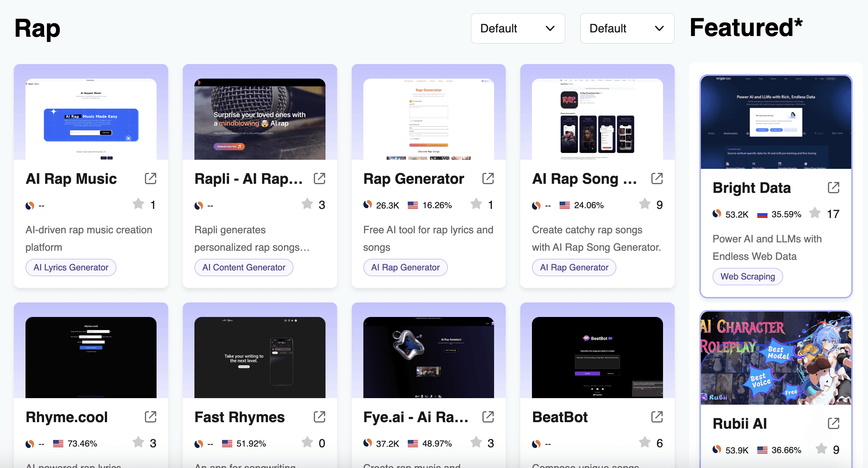The width and height of the screenshot is (868, 468).
Task: Open BeatBot external link icon
Action: (x=657, y=417)
